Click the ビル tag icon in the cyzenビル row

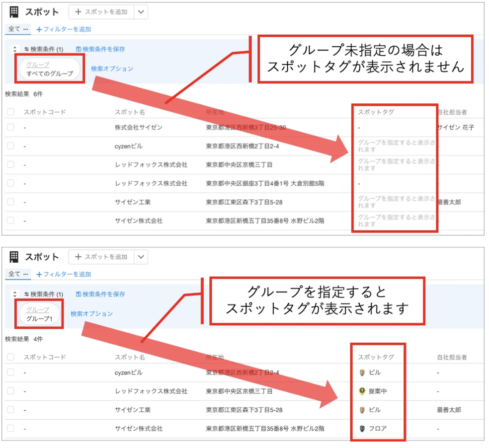362,373
